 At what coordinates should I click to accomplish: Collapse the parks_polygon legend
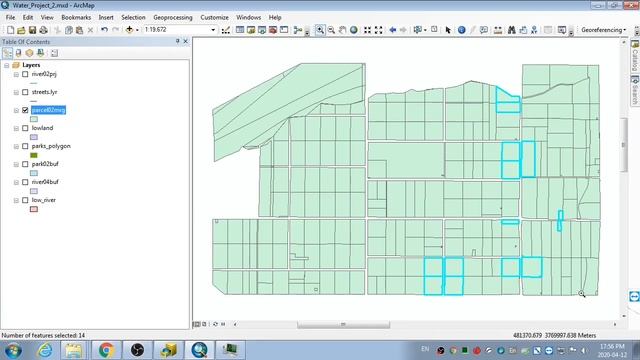pos(16,146)
